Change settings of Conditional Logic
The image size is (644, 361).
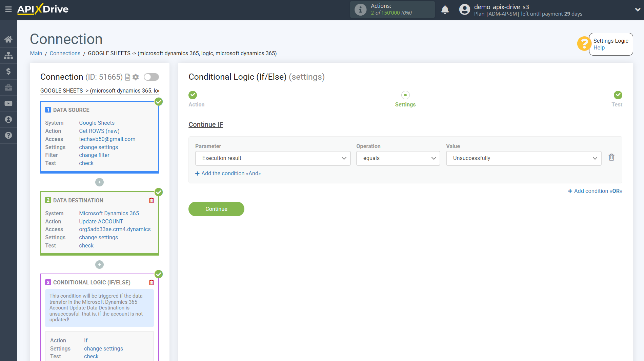(103, 348)
